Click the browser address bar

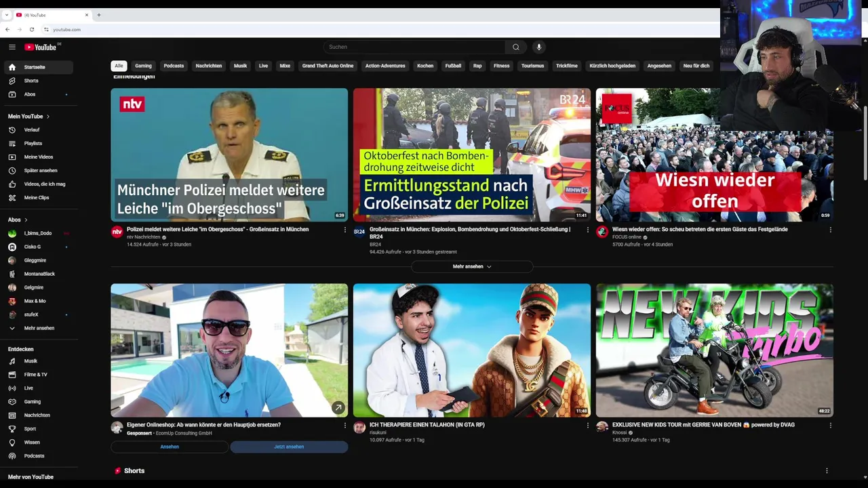pos(380,29)
